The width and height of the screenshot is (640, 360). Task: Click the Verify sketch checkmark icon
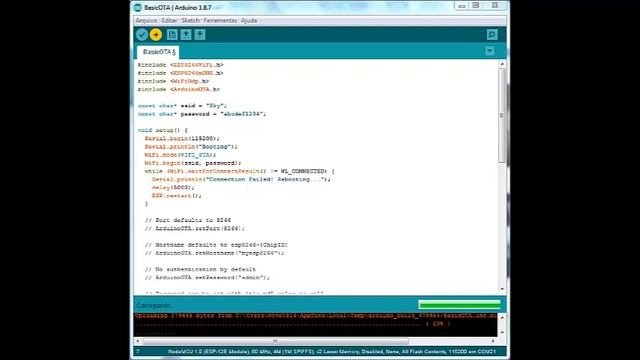tap(142, 35)
